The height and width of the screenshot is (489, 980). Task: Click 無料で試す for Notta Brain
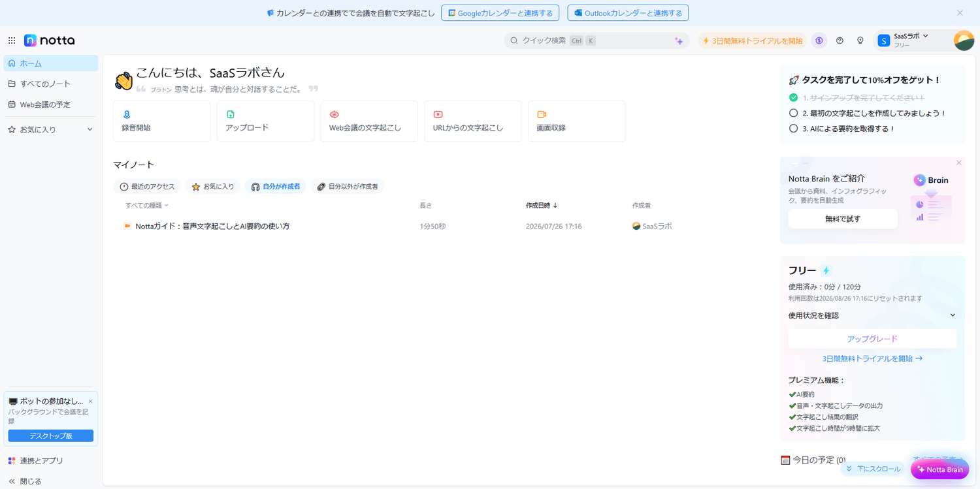(843, 219)
